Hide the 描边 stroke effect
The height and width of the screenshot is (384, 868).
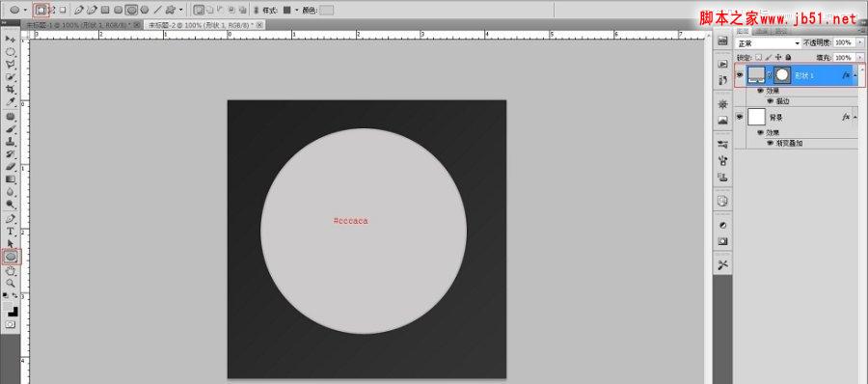pyautogui.click(x=770, y=101)
